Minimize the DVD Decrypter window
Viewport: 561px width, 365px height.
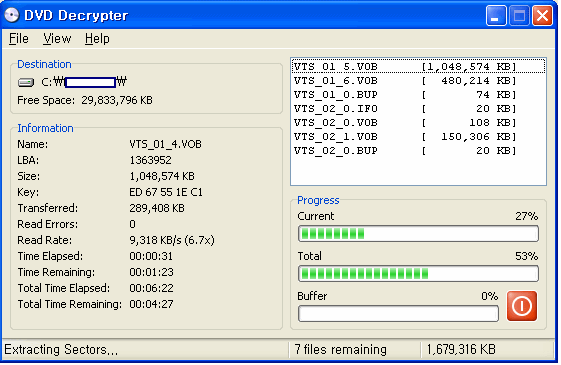[496, 16]
